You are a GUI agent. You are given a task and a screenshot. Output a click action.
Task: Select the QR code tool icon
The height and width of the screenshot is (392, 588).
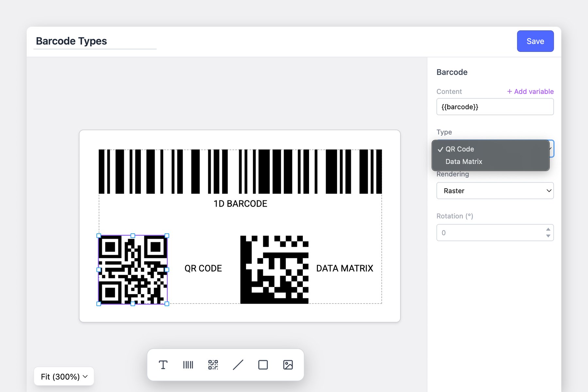click(x=213, y=365)
